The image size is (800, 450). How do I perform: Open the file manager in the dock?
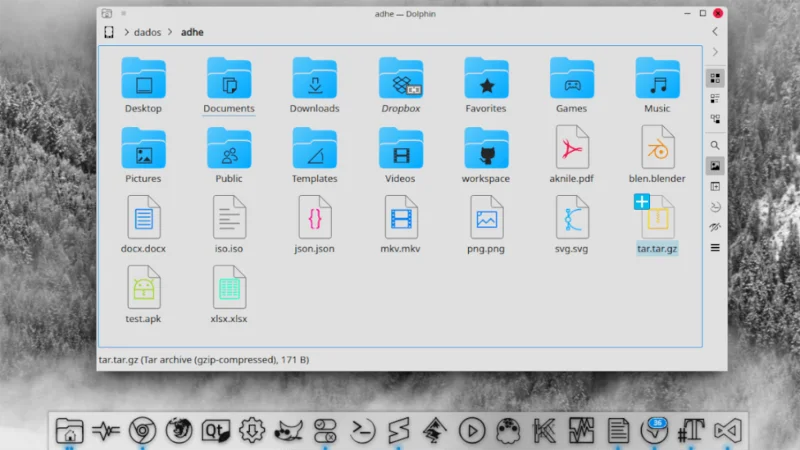coord(69,431)
